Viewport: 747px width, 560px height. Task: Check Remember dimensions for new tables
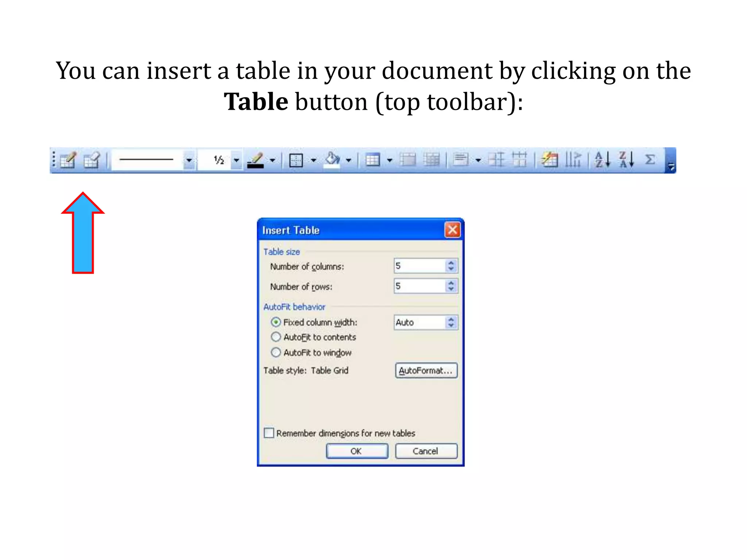coord(269,433)
